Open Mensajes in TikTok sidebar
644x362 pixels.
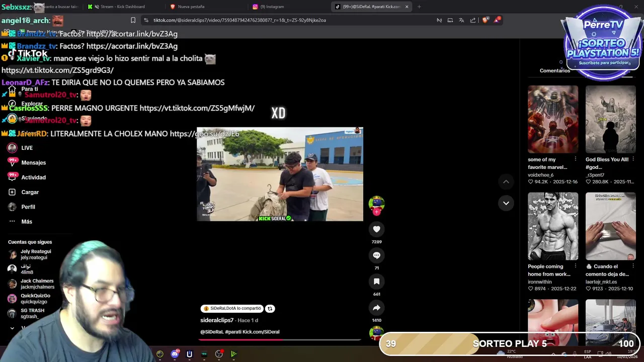27,162
